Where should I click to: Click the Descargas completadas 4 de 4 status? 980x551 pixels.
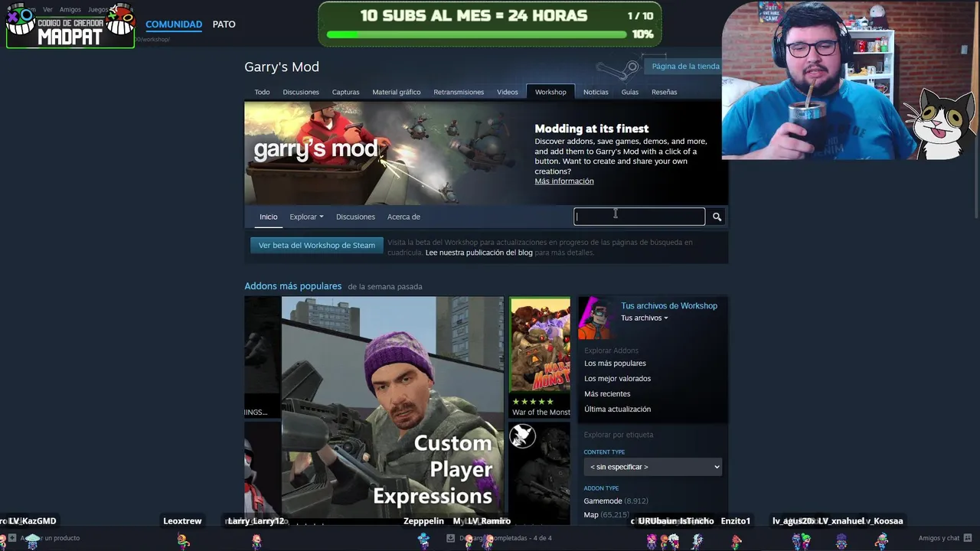click(x=505, y=538)
